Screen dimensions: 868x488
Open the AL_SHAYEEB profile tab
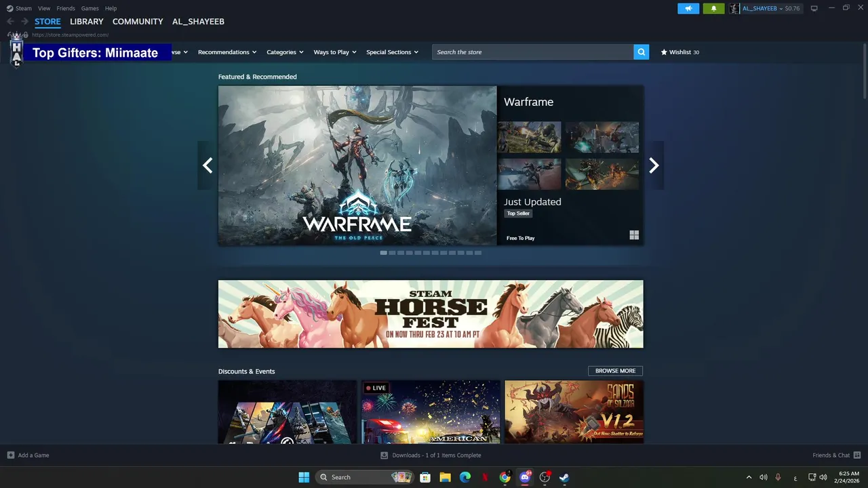pos(198,22)
